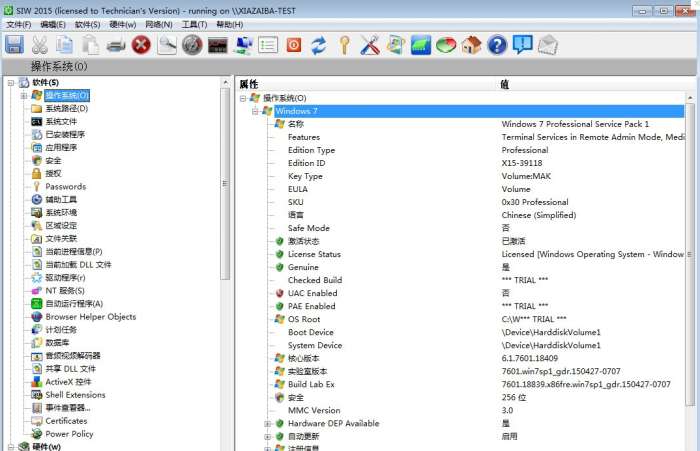700x451 pixels.
Task: Click the Print toolbar icon
Action: click(x=116, y=45)
